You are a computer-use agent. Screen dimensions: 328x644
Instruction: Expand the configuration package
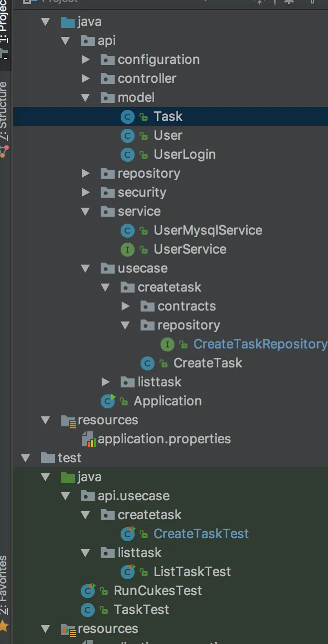point(86,60)
